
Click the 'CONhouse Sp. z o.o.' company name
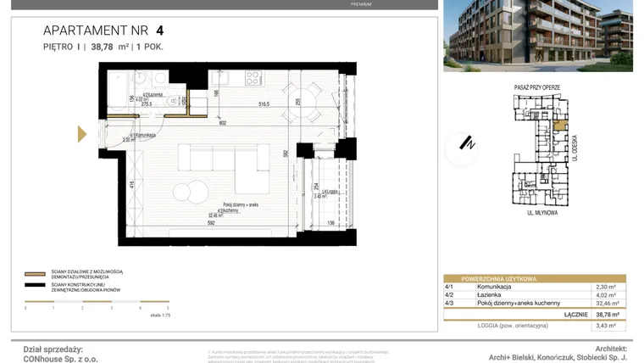coord(60,360)
